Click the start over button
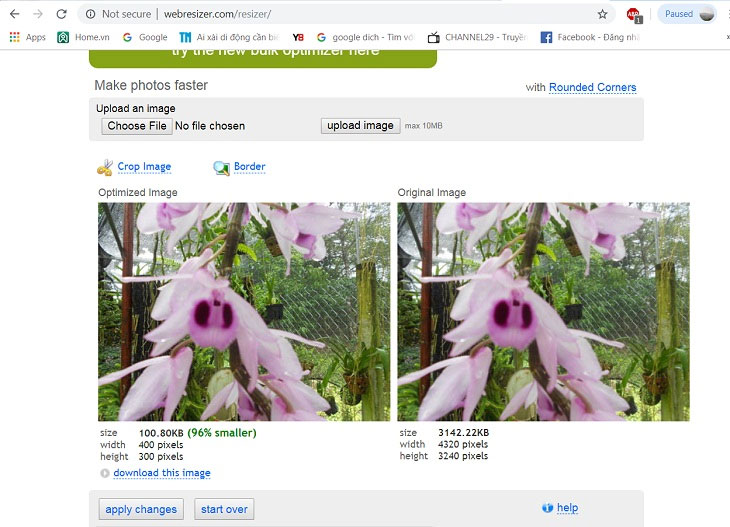Viewport: 730px width, 527px height. tap(224, 509)
